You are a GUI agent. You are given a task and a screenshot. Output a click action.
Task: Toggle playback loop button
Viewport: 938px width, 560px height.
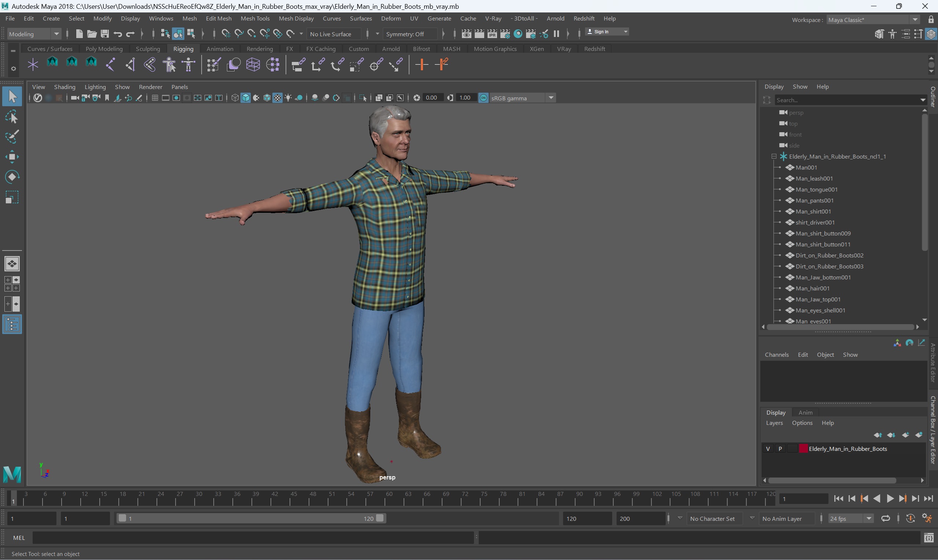886,518
